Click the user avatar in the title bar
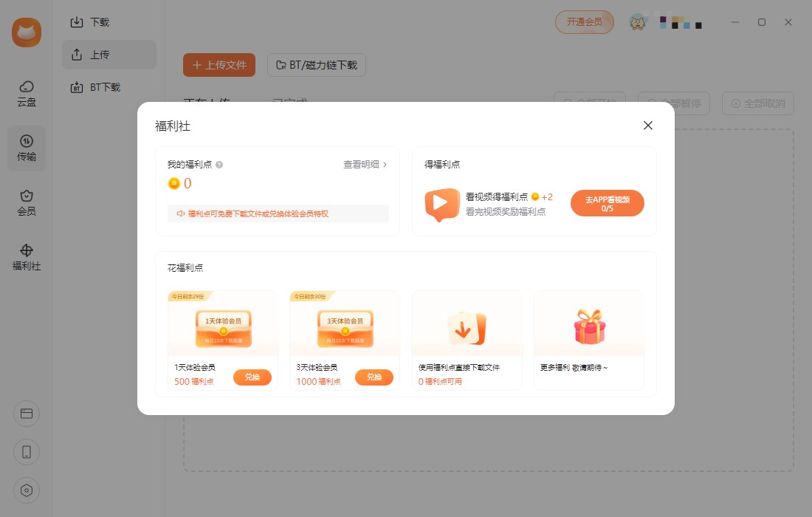 [638, 22]
